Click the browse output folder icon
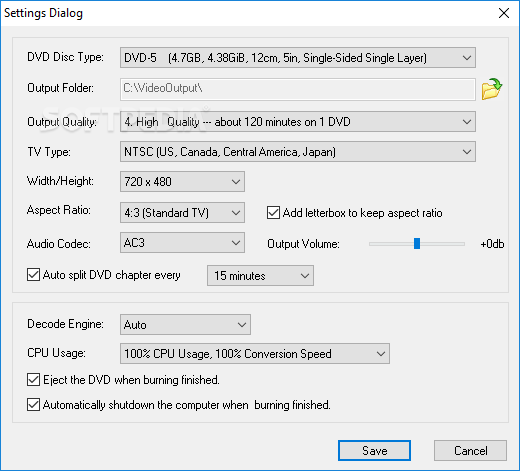The image size is (520, 471). [492, 89]
